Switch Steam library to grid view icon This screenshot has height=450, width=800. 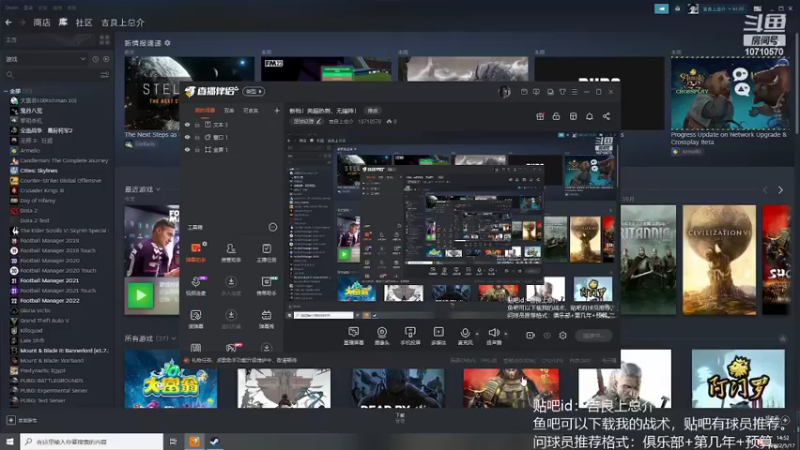[x=105, y=40]
